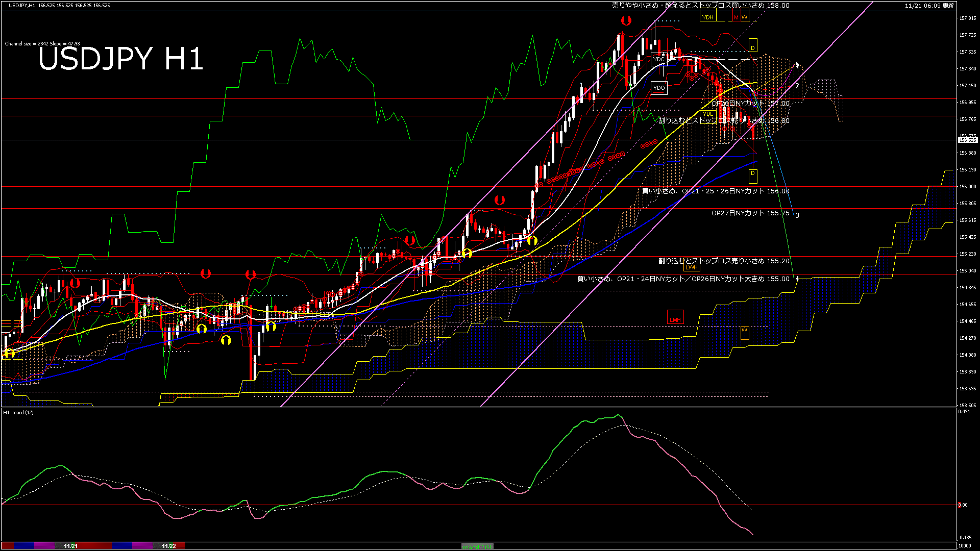Toggle the macd ON button
The height and width of the screenshot is (551, 980).
coord(477,546)
